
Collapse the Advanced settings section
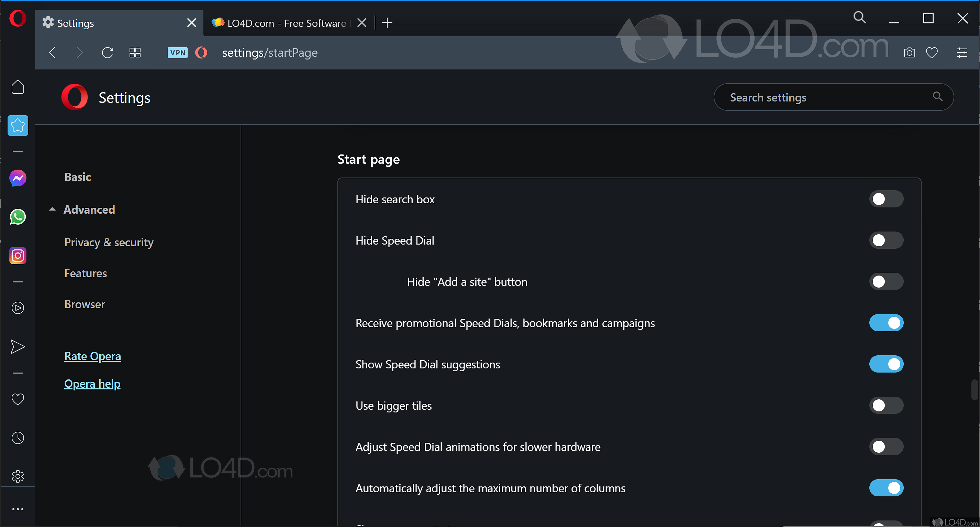click(90, 209)
